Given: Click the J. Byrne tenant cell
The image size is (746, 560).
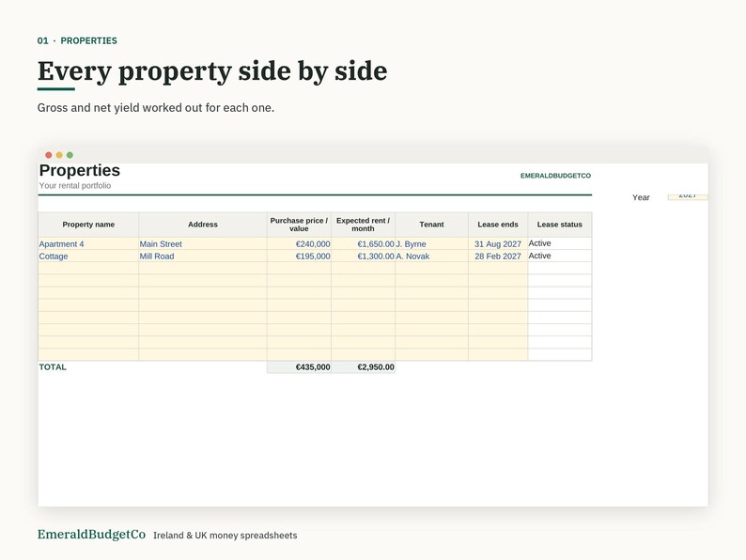Looking at the screenshot, I should point(431,243).
